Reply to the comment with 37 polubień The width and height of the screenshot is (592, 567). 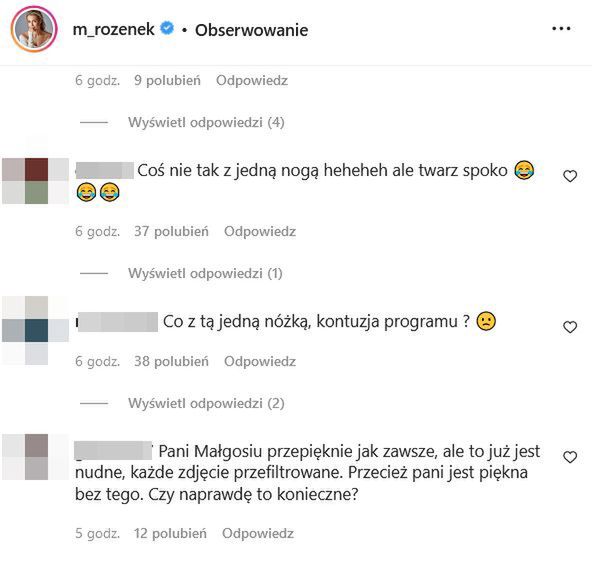pos(260,231)
